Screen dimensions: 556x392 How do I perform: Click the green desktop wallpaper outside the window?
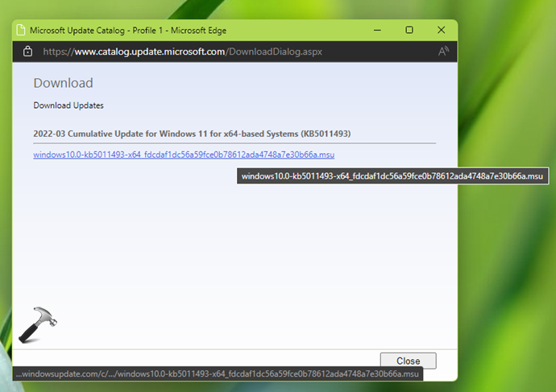(x=508, y=282)
